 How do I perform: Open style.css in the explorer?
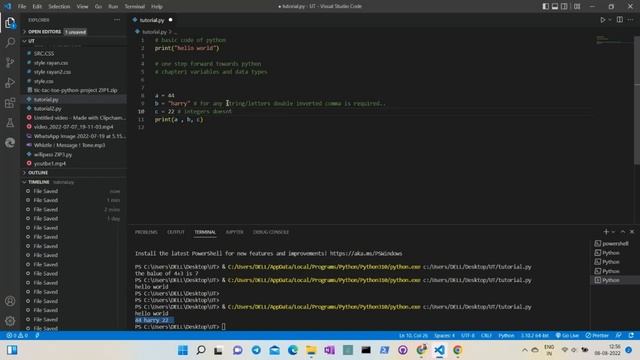click(43, 81)
